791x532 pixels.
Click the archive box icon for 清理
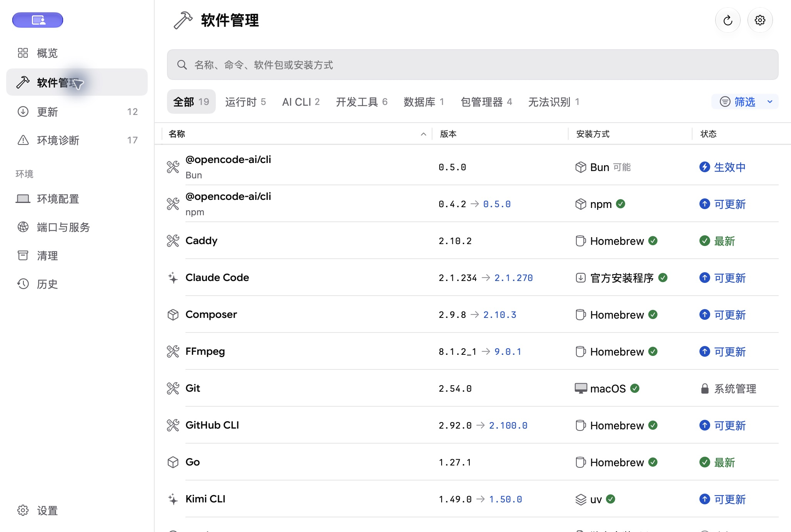click(23, 255)
